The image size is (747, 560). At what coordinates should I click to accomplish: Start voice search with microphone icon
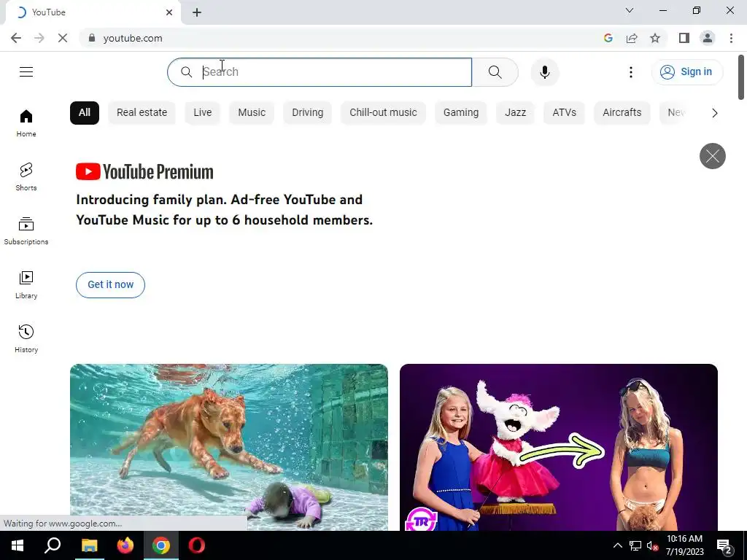click(x=545, y=72)
